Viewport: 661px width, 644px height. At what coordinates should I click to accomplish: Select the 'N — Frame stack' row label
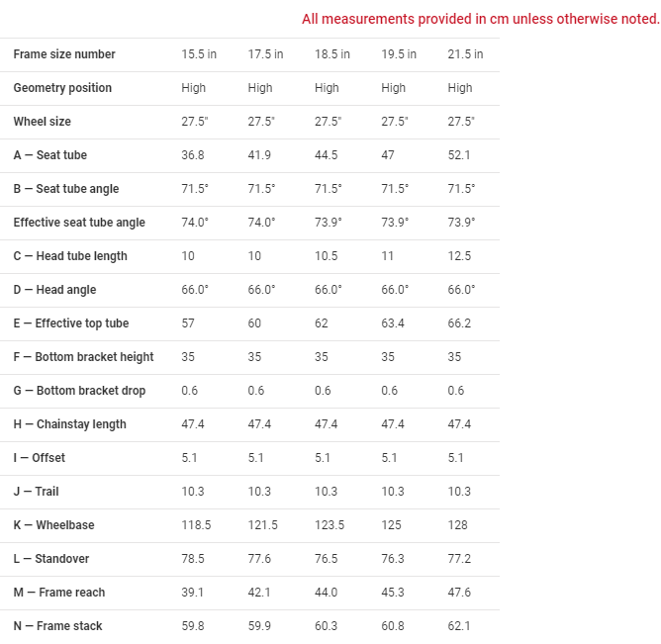tap(57, 626)
